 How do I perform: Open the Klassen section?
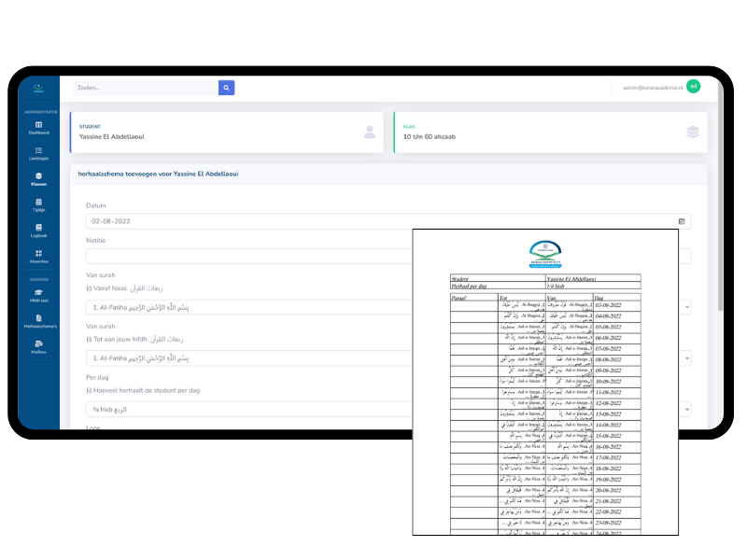[x=38, y=179]
